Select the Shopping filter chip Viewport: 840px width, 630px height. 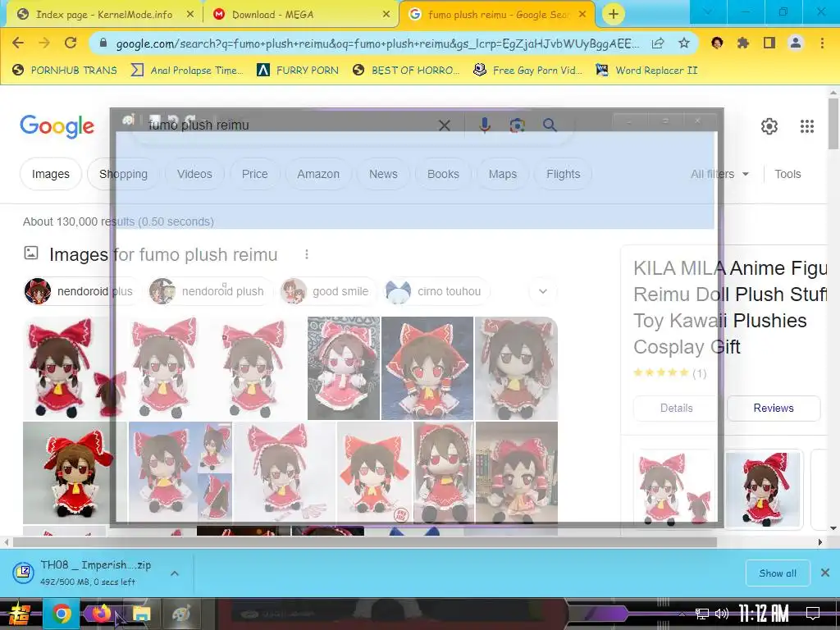123,174
